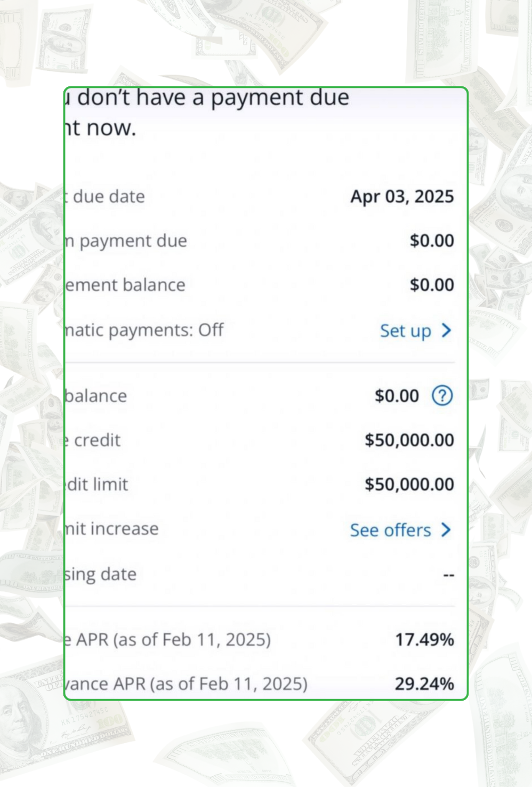
Task: Click the 17.49% purchase APR value
Action: click(x=424, y=639)
